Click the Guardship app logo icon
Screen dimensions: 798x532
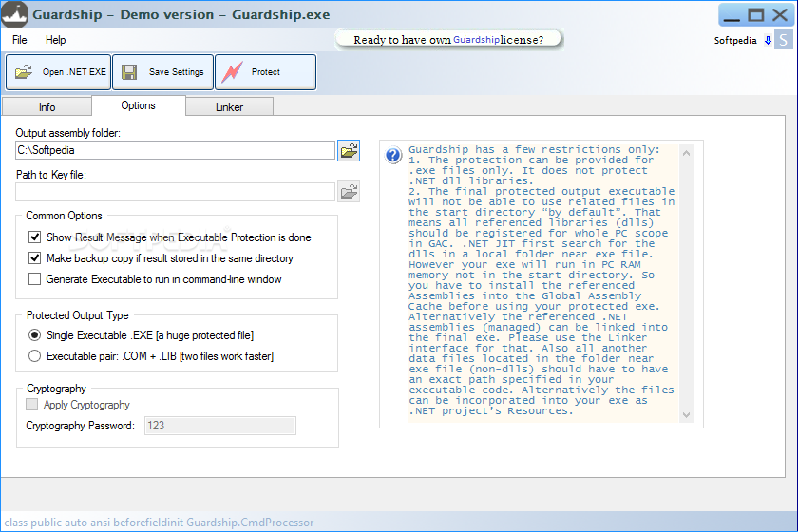14,14
